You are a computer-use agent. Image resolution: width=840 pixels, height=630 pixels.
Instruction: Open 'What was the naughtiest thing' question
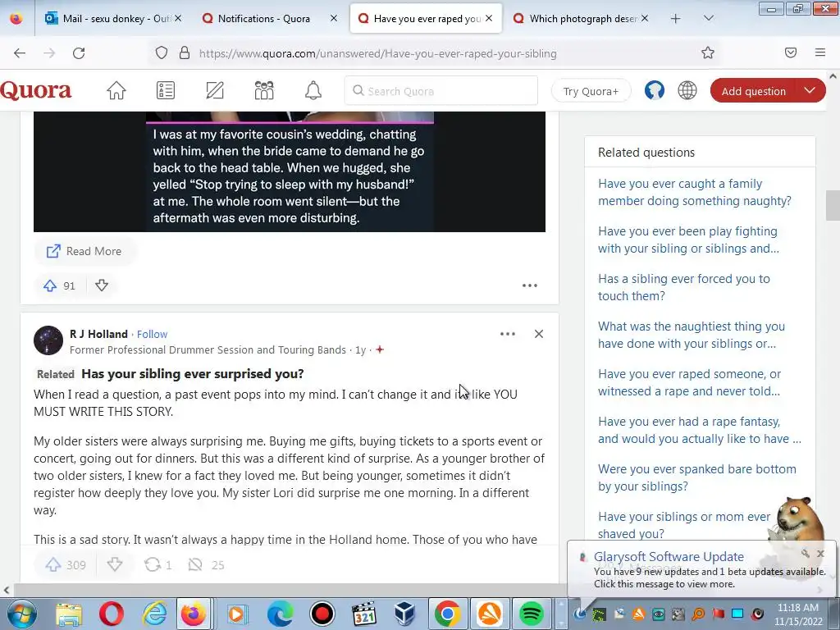(x=691, y=335)
